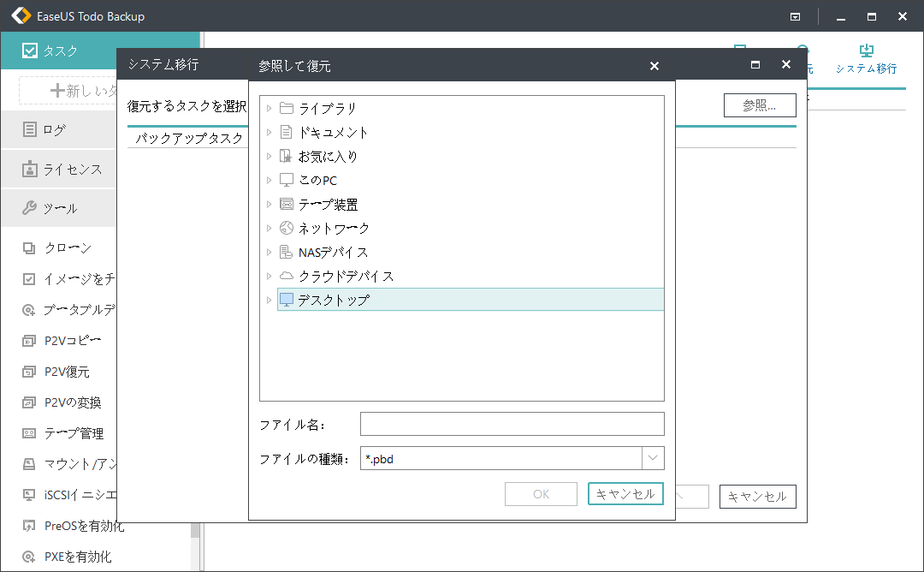The image size is (924, 572).
Task: Click the NASデバイス icon in the tree
Action: (287, 252)
